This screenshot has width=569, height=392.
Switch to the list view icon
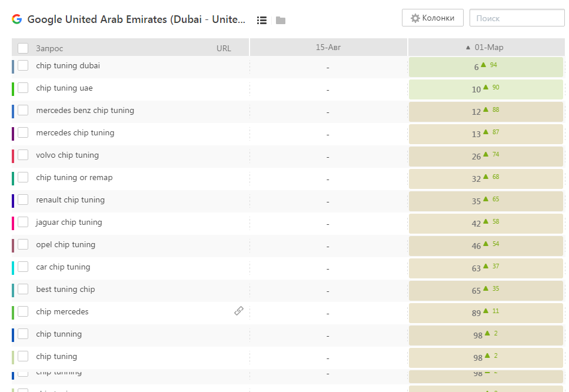[262, 20]
